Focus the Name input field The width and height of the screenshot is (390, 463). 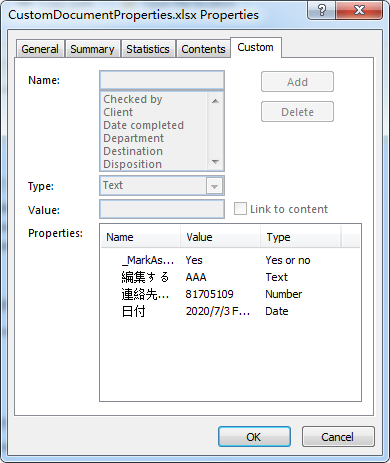pyautogui.click(x=162, y=80)
